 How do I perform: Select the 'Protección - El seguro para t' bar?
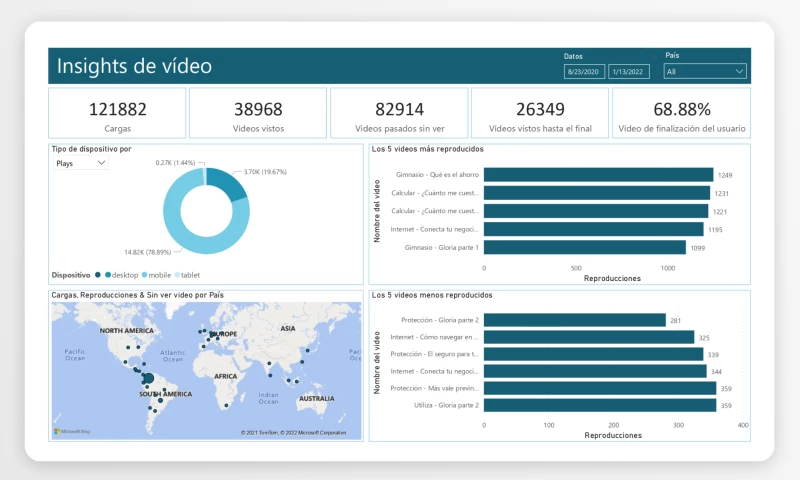tap(594, 354)
